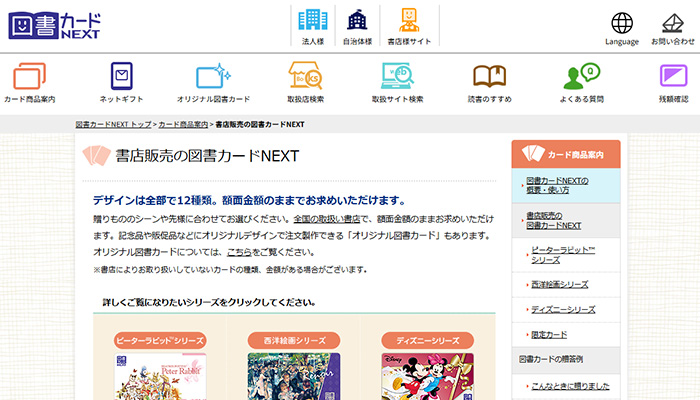Click the カード商品案内 menu label
This screenshot has height=400, width=700.
tap(29, 99)
